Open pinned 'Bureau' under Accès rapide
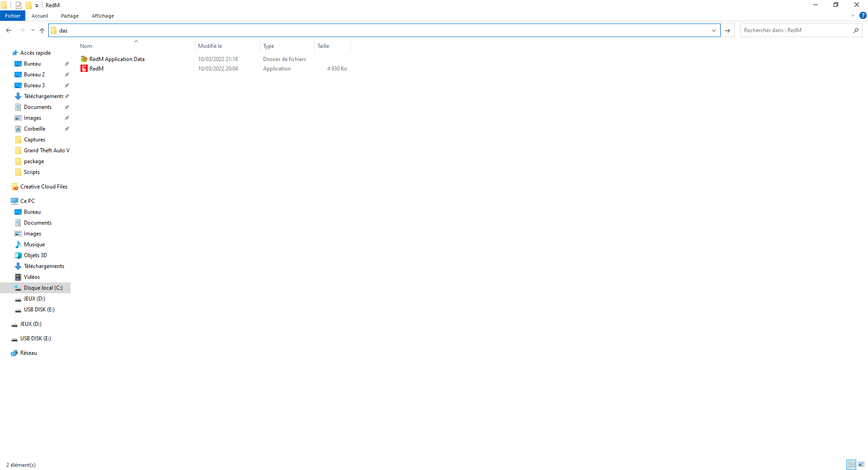 (x=32, y=64)
